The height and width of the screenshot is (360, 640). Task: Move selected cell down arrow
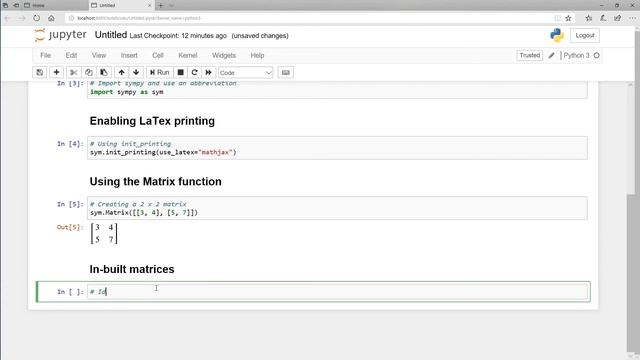[x=136, y=72]
